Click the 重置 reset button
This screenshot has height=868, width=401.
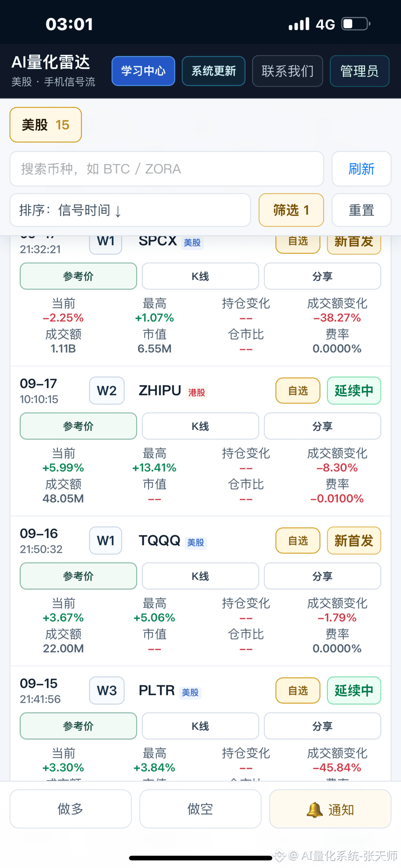click(361, 210)
